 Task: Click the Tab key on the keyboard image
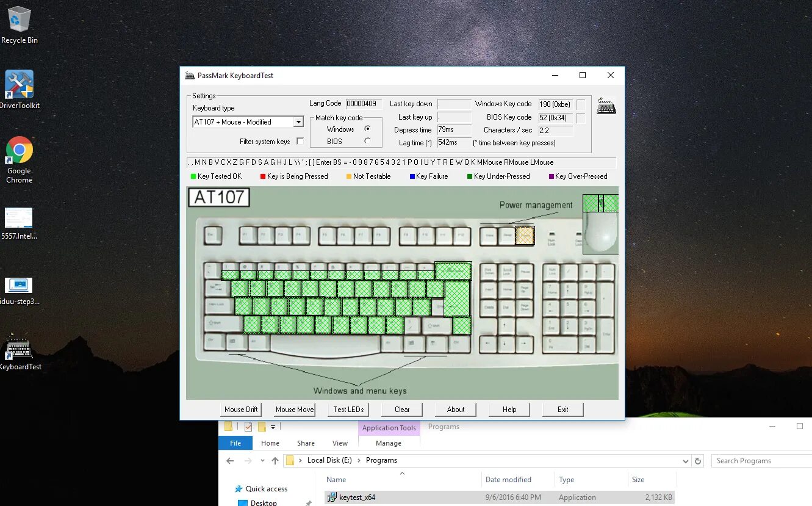[x=217, y=287]
